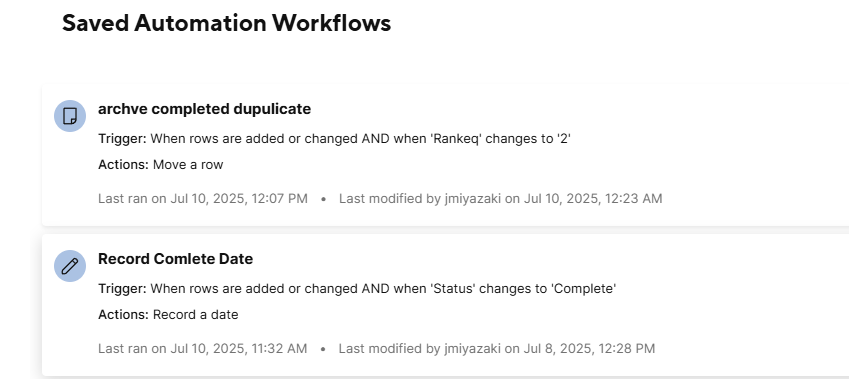Image resolution: width=849 pixels, height=379 pixels.
Task: Click 'Last ran on Jul 10, 2025, 12:07 PM'
Action: pyautogui.click(x=203, y=199)
